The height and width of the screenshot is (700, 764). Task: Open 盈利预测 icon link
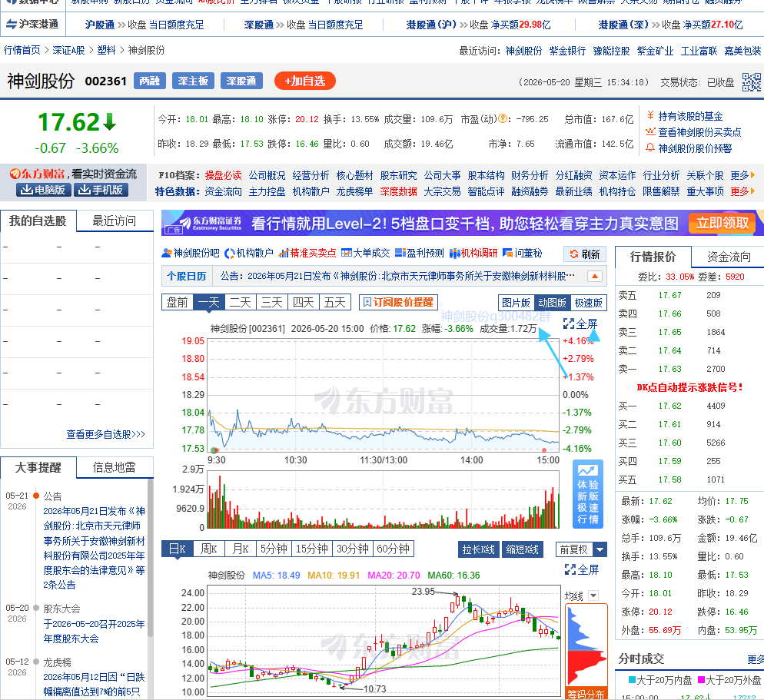pos(419,253)
